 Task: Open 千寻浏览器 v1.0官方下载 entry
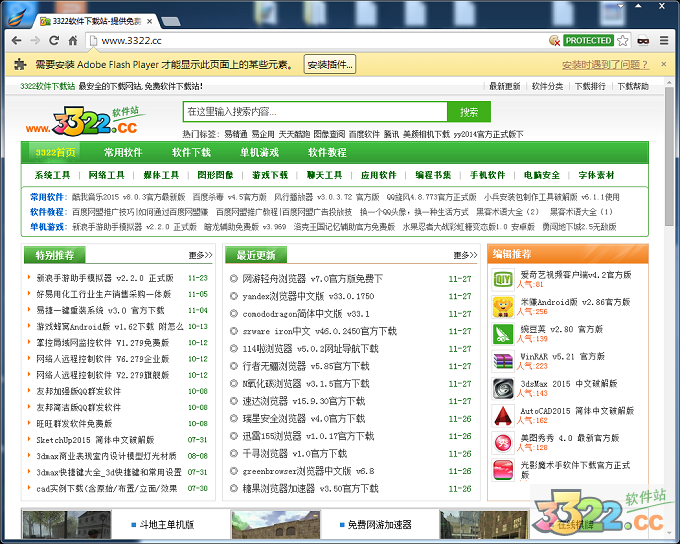click(294, 454)
